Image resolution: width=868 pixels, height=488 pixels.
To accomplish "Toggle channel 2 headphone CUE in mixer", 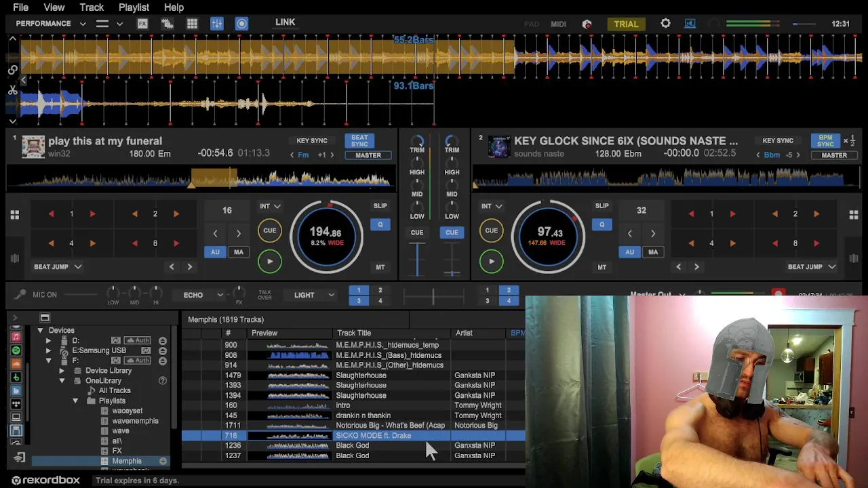I will click(452, 232).
